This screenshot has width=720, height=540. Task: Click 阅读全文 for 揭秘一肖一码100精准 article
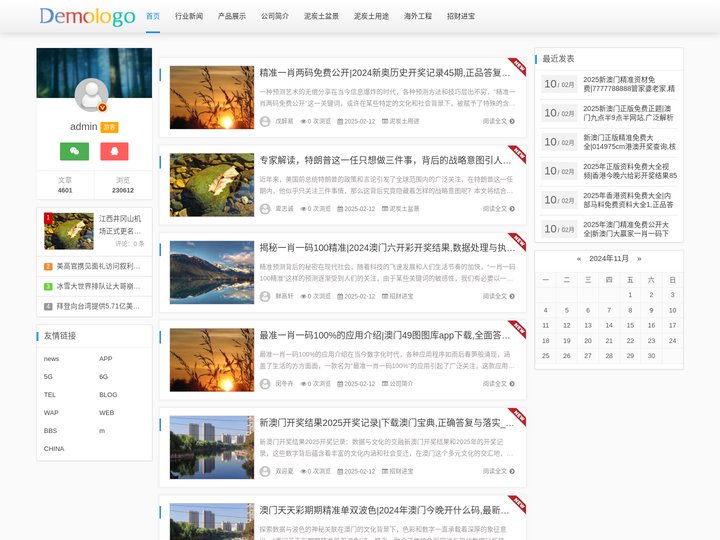pos(498,296)
